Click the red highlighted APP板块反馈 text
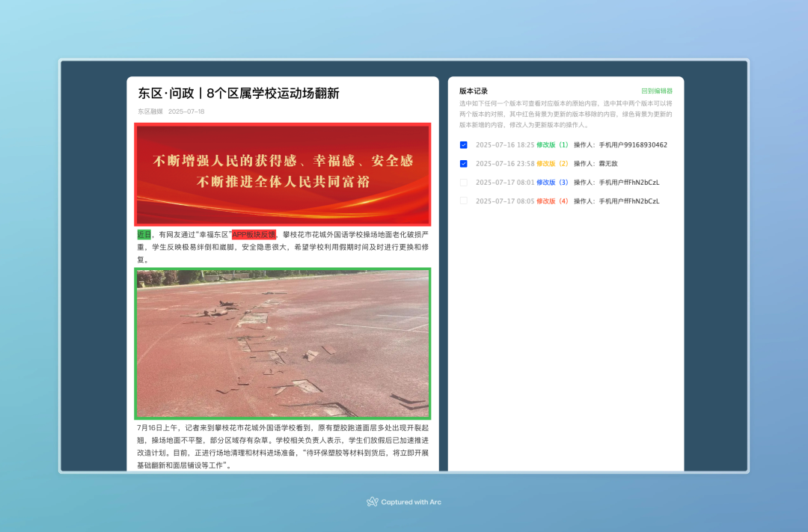Image resolution: width=808 pixels, height=532 pixels. (254, 234)
